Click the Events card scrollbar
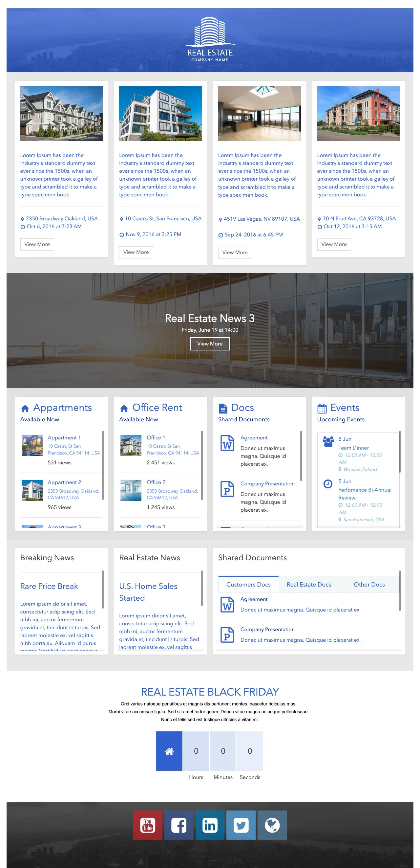This screenshot has width=420, height=868. pos(400,452)
